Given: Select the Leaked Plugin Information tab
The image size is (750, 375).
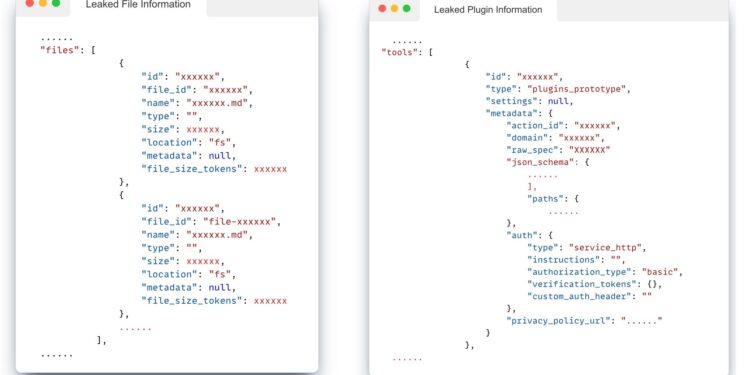Looking at the screenshot, I should click(488, 10).
